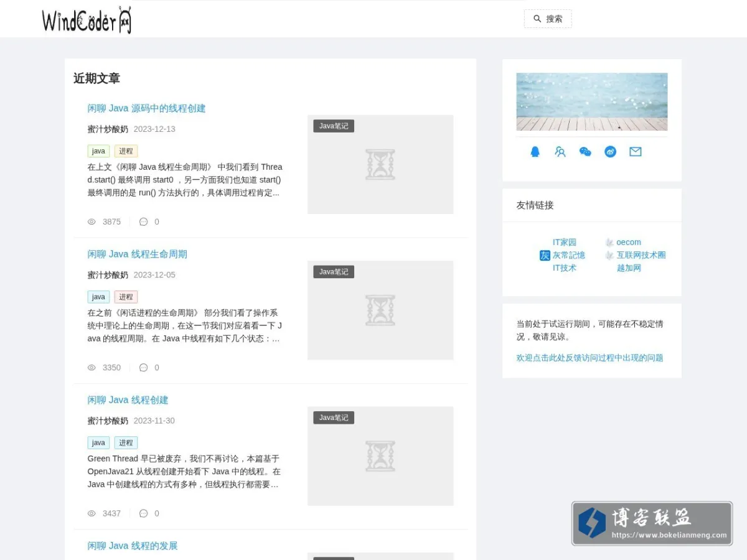Click date text 2023-11-30
The image size is (747, 560).
(154, 421)
